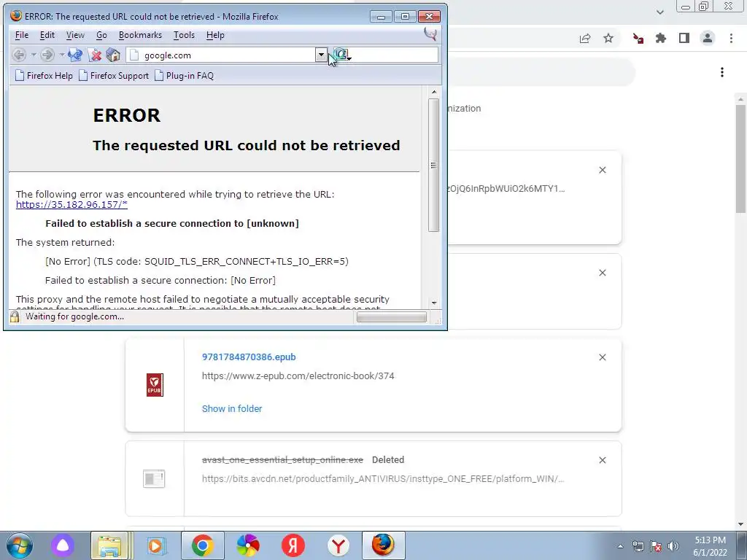This screenshot has height=560, width=747.
Task: Click the Firefox Back arrow button
Action: [19, 55]
